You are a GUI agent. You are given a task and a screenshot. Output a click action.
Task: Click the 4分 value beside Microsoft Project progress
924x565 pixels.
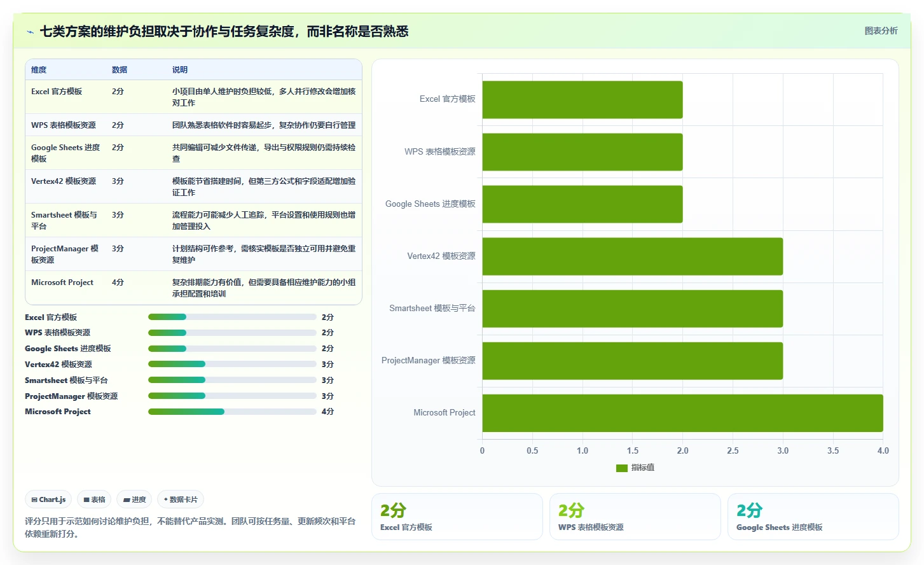click(328, 412)
